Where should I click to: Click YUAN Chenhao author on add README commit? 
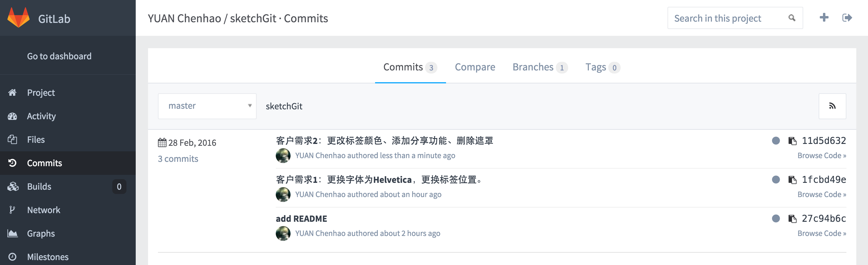(320, 233)
